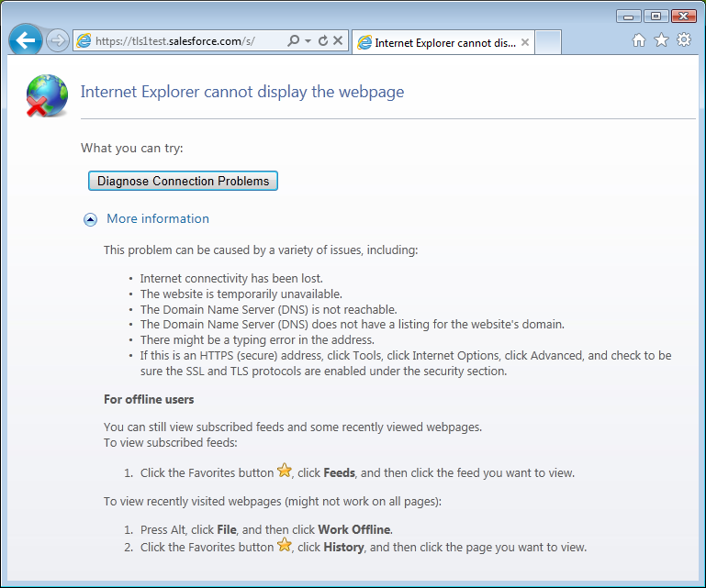
Task: Click bold 'File' text in step one
Action: [x=227, y=529]
